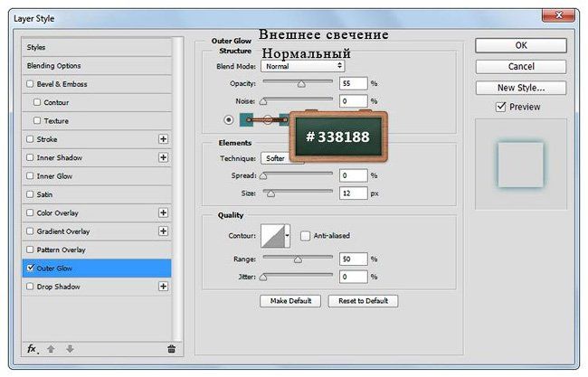Open the Contour picker arrow

[x=288, y=236]
